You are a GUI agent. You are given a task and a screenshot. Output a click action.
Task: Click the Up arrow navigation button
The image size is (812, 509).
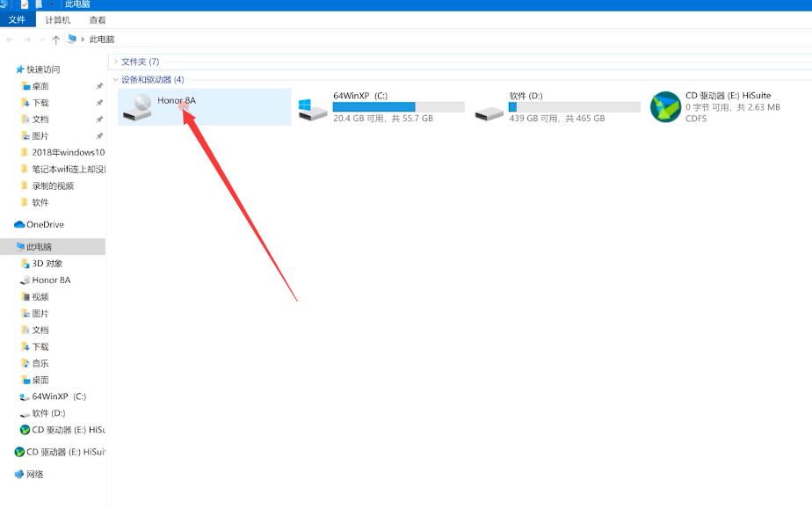coord(56,40)
